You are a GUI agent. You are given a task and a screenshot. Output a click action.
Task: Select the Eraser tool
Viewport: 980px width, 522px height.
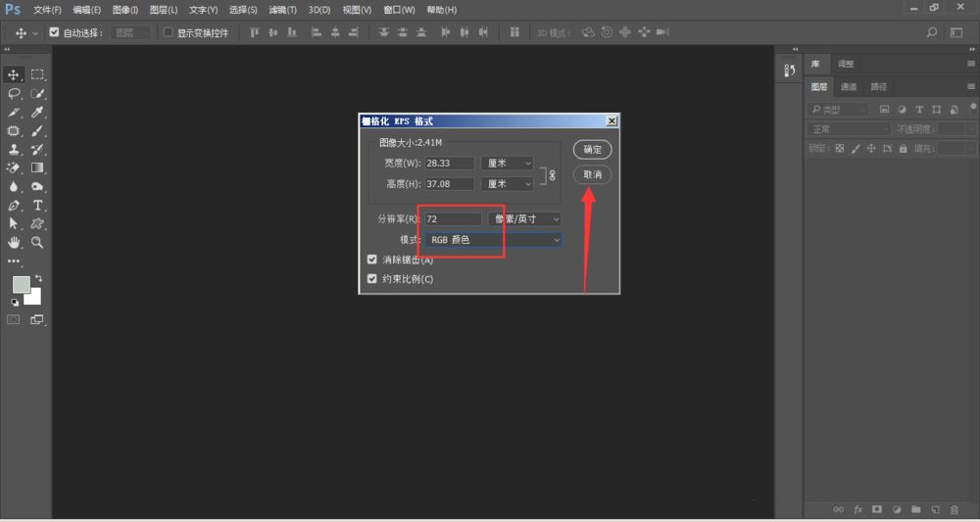click(x=13, y=168)
